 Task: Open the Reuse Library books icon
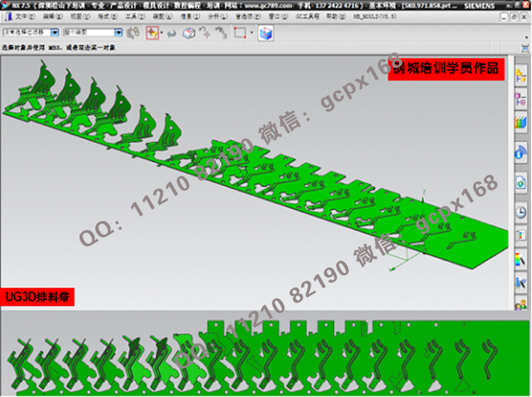coord(521,122)
